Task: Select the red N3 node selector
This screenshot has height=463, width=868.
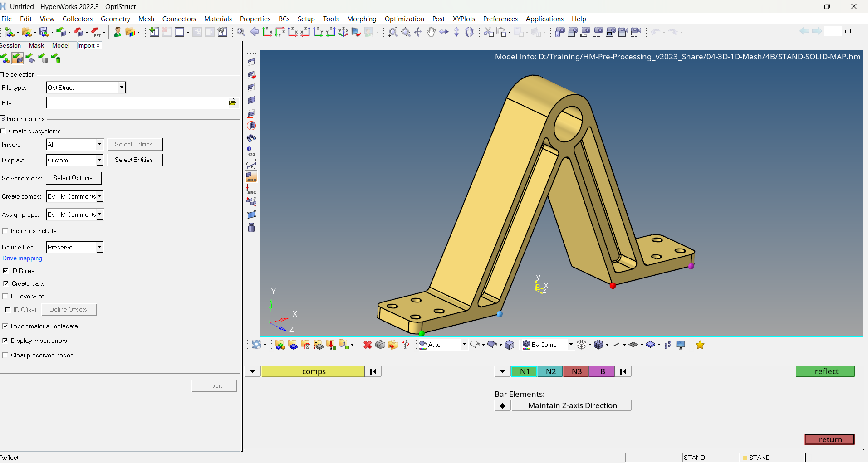Action: (576, 371)
